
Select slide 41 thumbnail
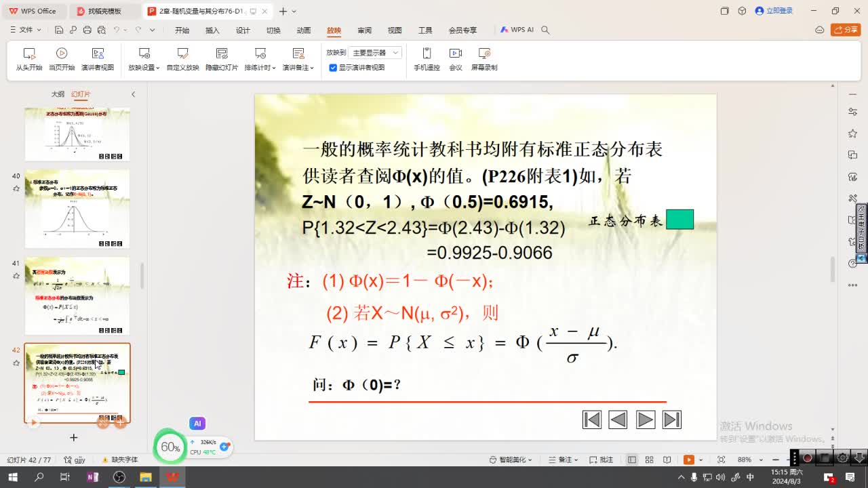(x=77, y=296)
